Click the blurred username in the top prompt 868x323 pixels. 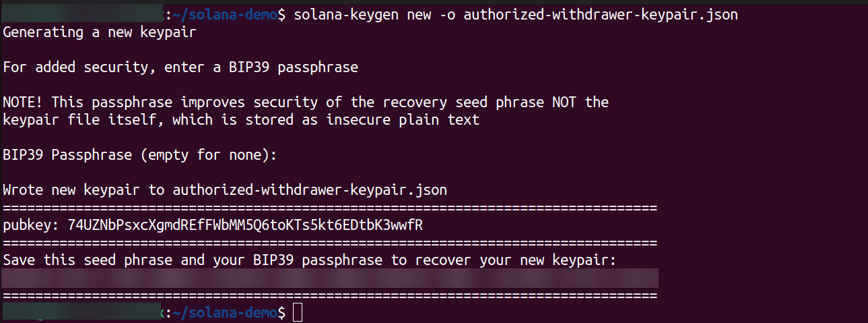click(82, 14)
